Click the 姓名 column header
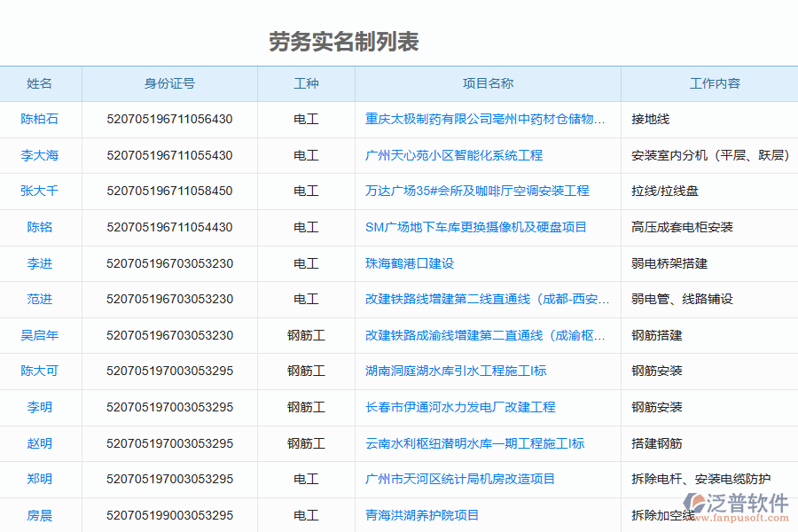The height and width of the screenshot is (532, 798). tap(41, 84)
